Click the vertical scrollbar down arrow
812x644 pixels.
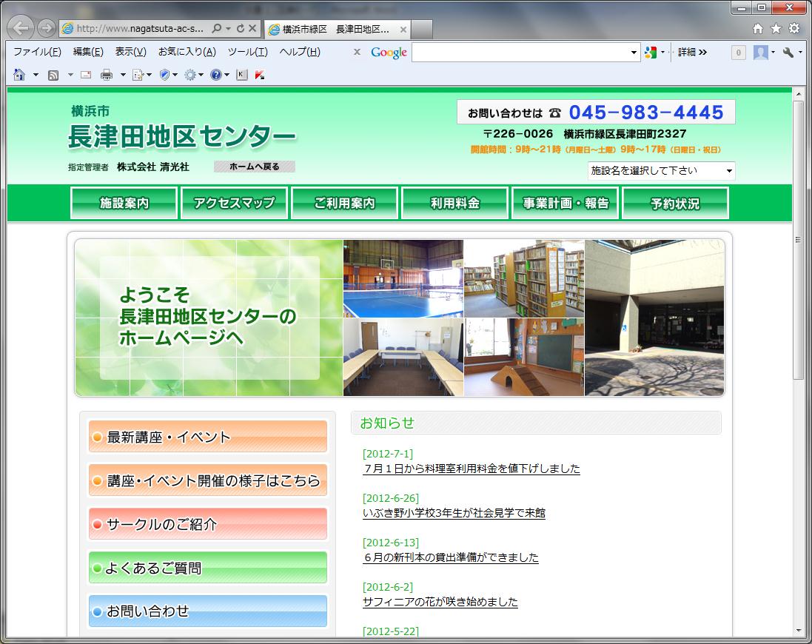point(798,630)
